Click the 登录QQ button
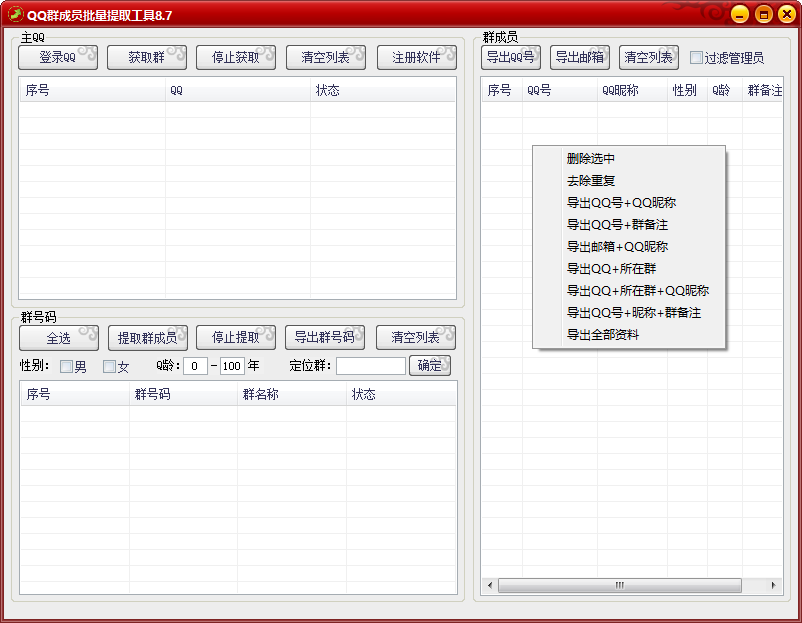This screenshot has height=623, width=802. coord(58,57)
